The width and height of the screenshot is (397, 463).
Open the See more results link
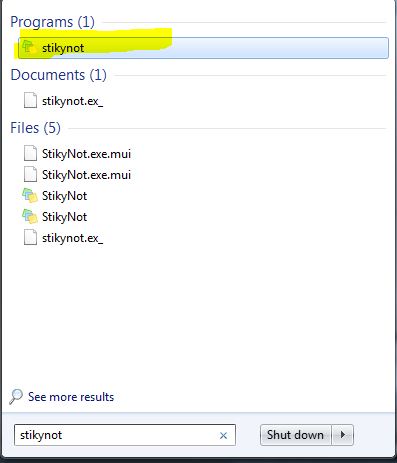[71, 397]
